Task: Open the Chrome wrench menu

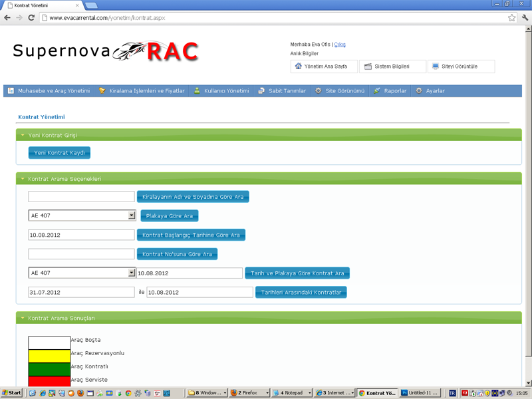Action: tap(525, 18)
